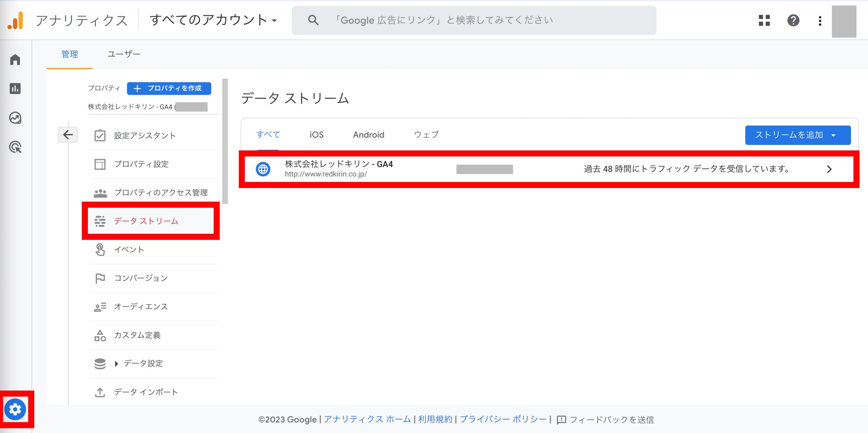Click the http://www.redkirin.co.jp/ stream URL
Image resolution: width=868 pixels, height=433 pixels.
[x=325, y=174]
